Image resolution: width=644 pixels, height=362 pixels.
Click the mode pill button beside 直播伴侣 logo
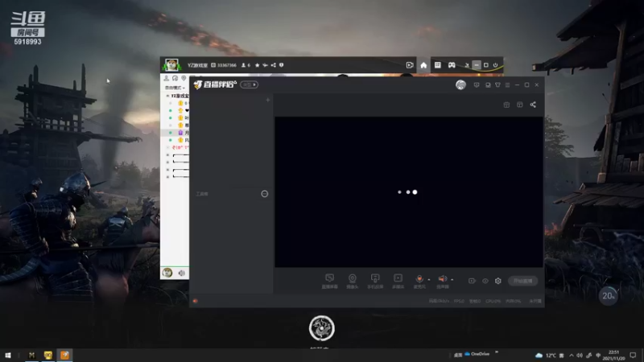point(249,84)
